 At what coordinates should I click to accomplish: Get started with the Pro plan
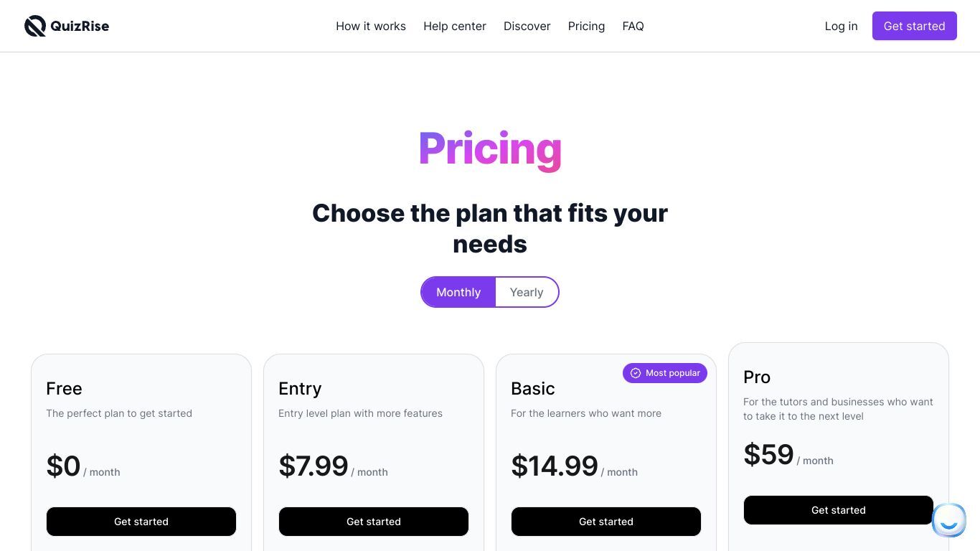pyautogui.click(x=839, y=510)
